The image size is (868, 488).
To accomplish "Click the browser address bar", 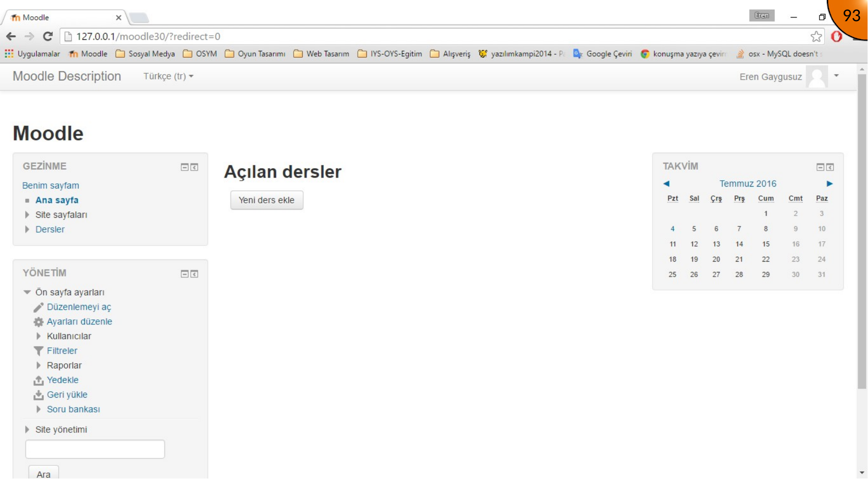I will (434, 37).
